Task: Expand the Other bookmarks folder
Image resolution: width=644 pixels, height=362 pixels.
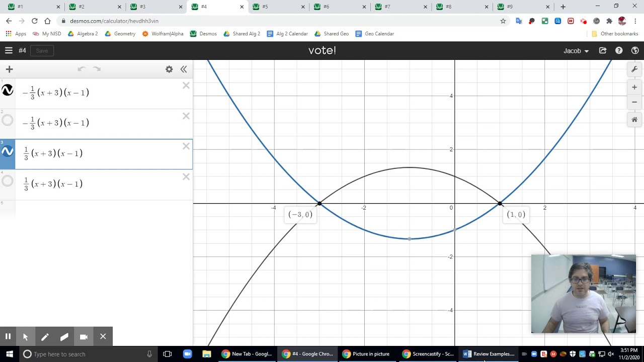Action: tap(616, 34)
